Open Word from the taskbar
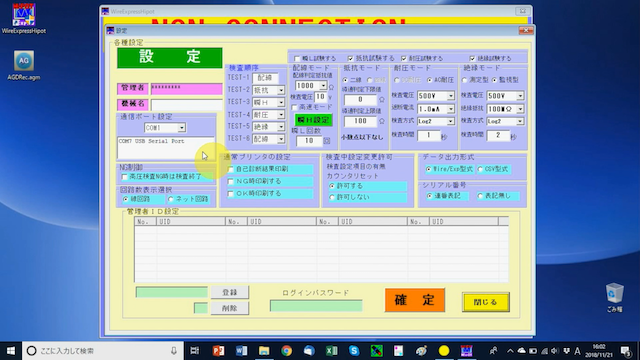Viewport: 640px width, 360px height. coord(241,351)
